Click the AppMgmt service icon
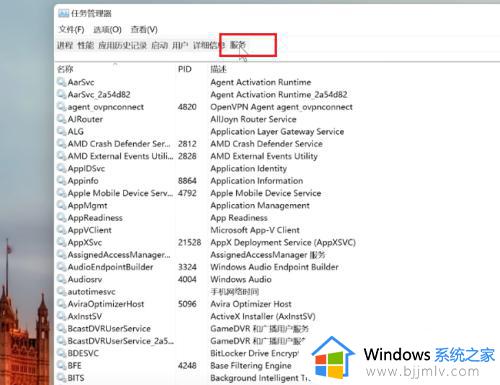 pyautogui.click(x=62, y=205)
